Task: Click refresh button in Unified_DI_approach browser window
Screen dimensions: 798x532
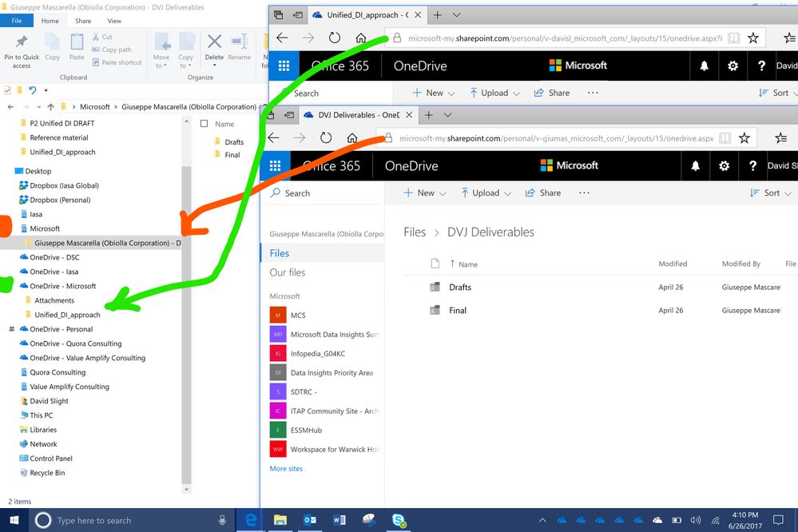Action: click(335, 38)
